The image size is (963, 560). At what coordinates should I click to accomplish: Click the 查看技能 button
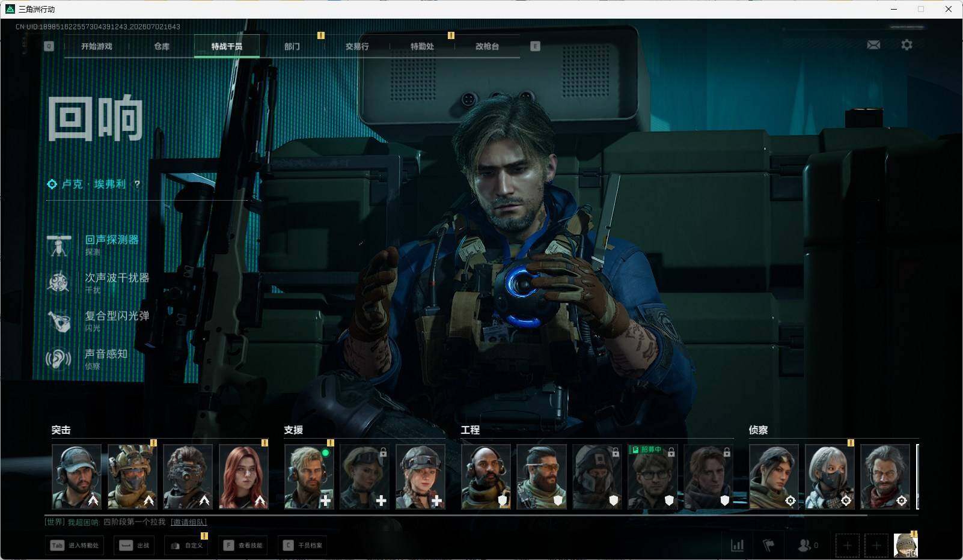click(243, 545)
